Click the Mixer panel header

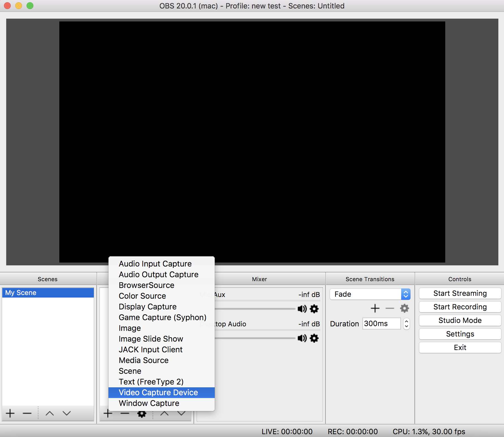tap(259, 279)
